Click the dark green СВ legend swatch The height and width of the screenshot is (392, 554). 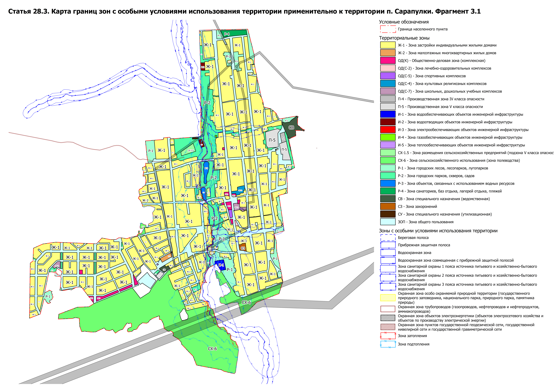point(388,199)
